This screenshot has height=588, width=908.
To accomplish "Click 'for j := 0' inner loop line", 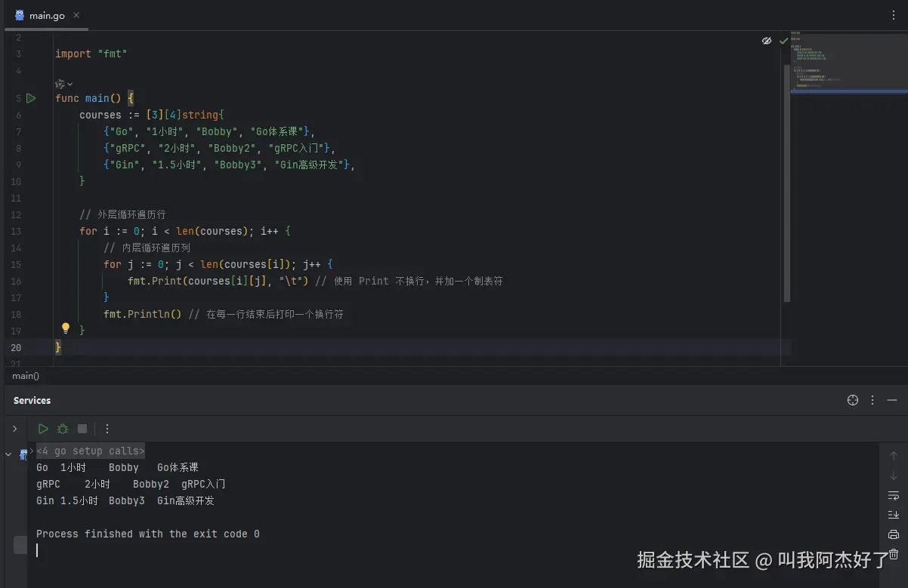I will 218,264.
